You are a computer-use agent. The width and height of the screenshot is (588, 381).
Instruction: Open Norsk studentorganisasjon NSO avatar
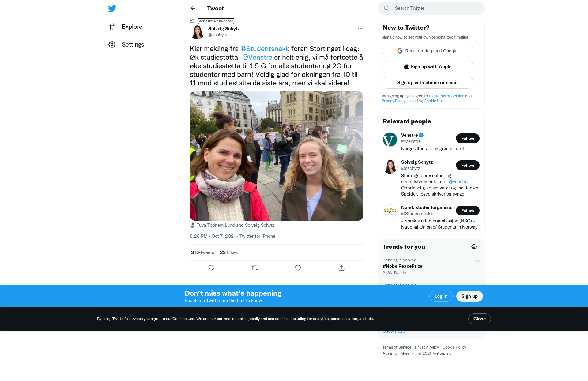(390, 212)
